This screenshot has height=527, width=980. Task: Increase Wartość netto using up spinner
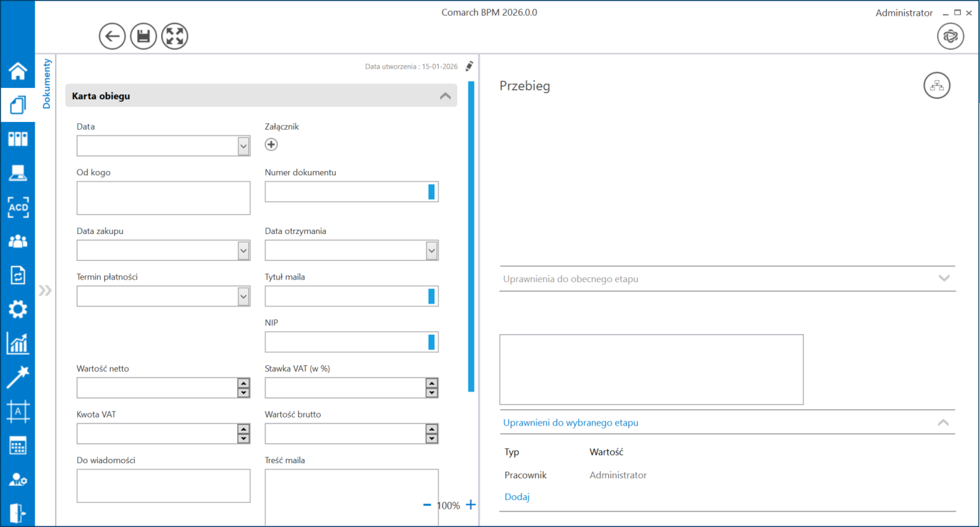pyautogui.click(x=243, y=383)
